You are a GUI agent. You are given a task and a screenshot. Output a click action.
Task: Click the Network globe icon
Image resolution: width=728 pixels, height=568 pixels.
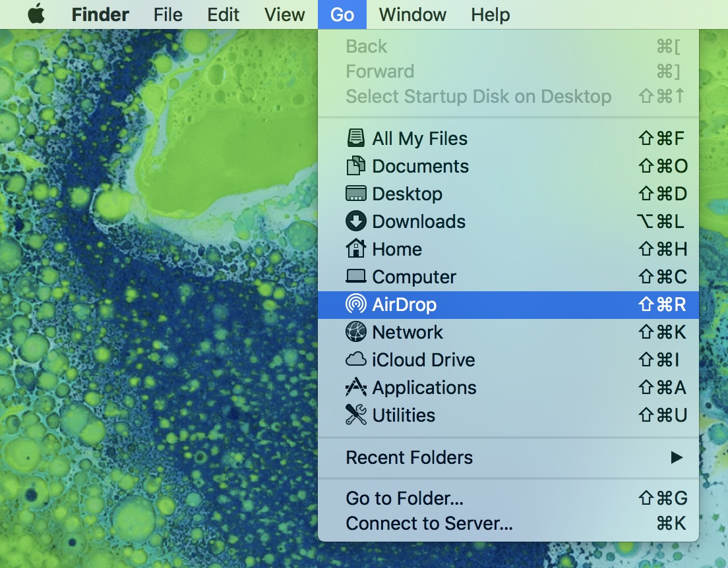pyautogui.click(x=355, y=332)
